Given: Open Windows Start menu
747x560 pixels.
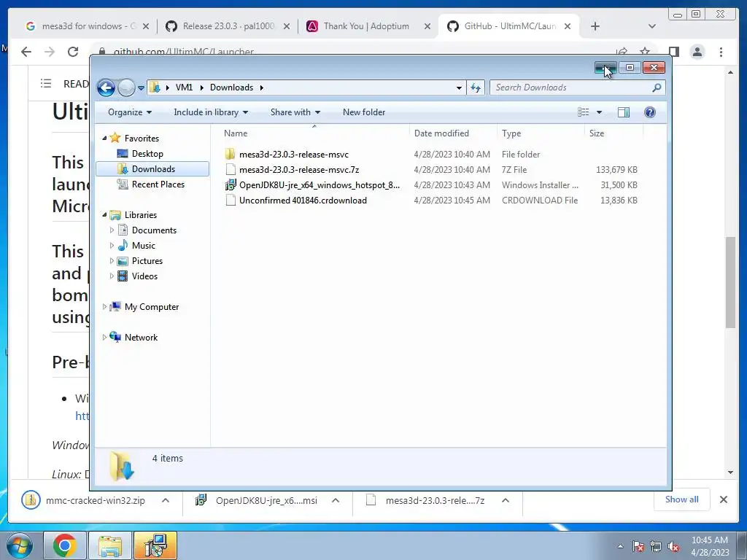Looking at the screenshot, I should coord(19,545).
